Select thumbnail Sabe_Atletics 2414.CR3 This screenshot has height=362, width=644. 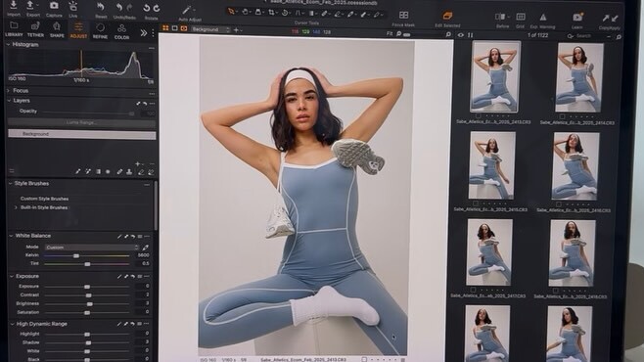coord(578,78)
